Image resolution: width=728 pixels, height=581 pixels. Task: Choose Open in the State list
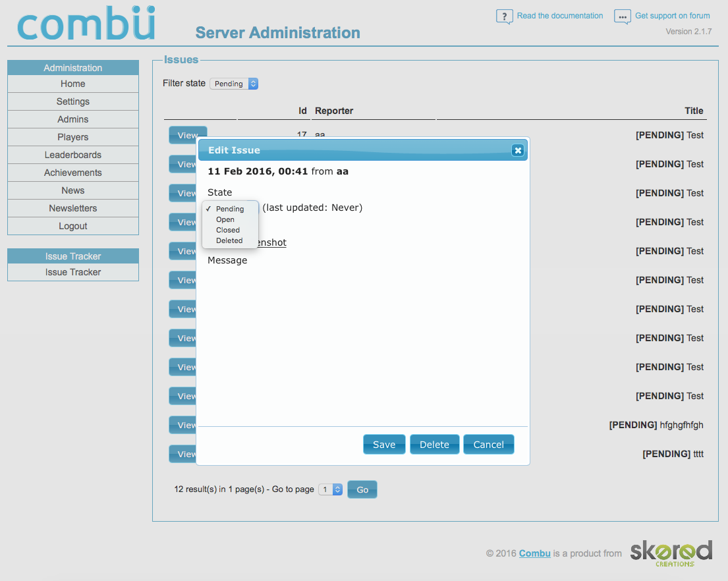pos(225,219)
